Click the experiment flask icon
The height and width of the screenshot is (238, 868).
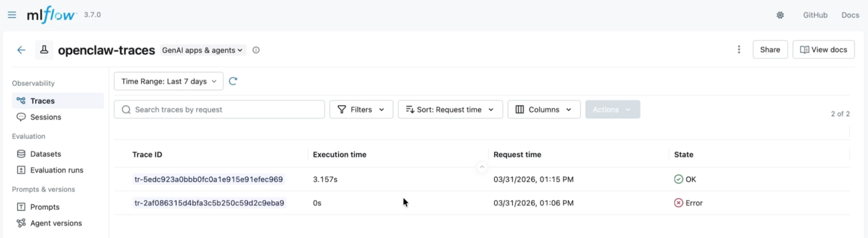coord(44,50)
